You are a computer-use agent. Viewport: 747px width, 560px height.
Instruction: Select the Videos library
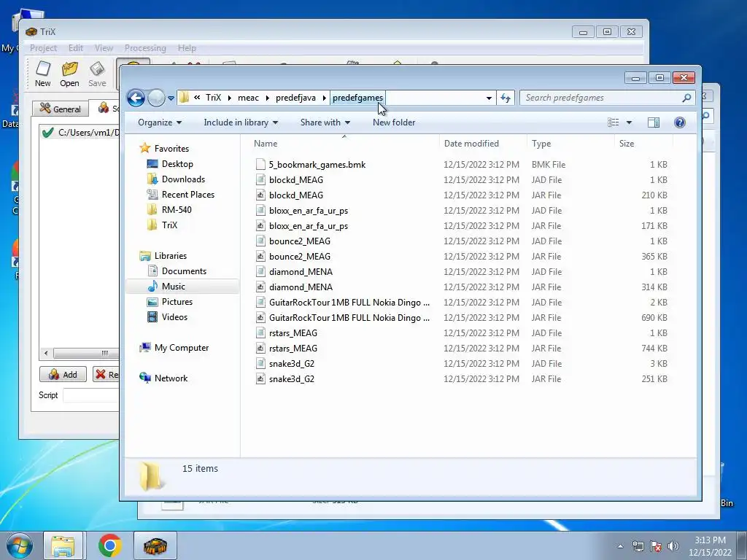[x=174, y=316]
